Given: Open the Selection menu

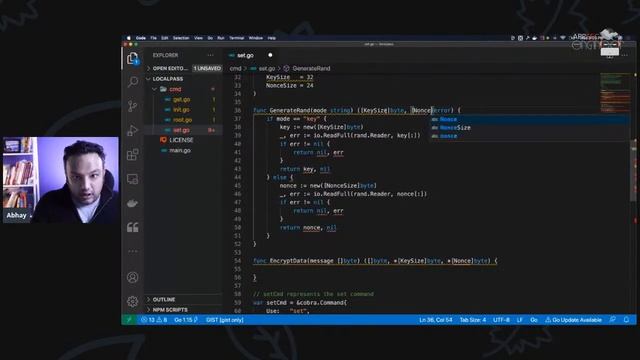Looking at the screenshot, I should click(181, 38).
